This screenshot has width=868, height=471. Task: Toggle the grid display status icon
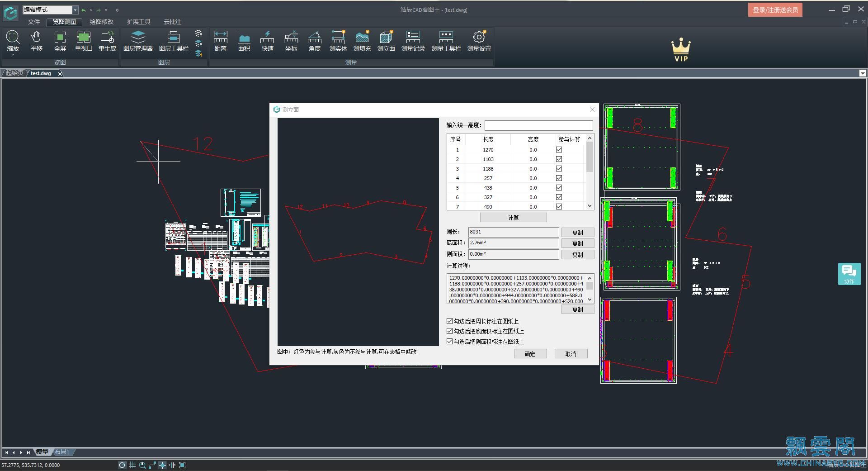pyautogui.click(x=132, y=465)
